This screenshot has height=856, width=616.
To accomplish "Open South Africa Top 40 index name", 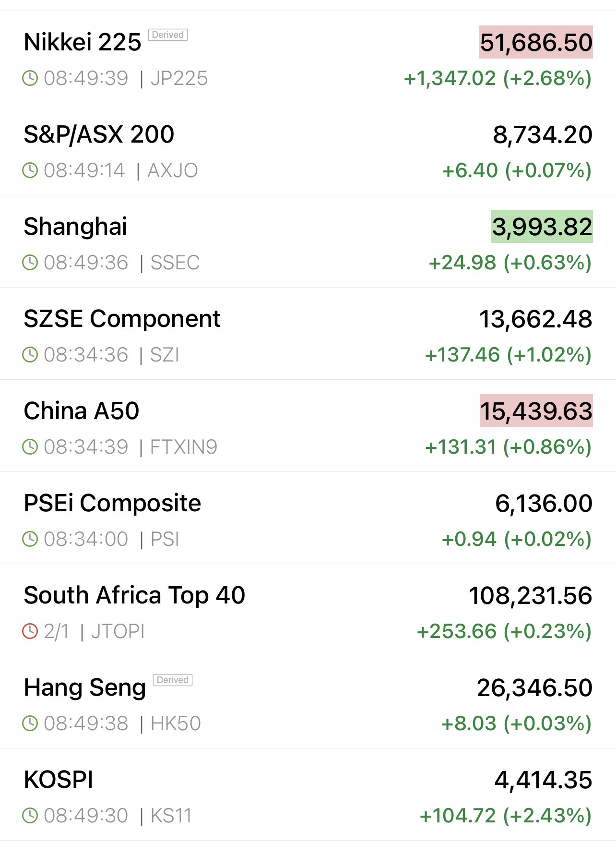I will (134, 595).
